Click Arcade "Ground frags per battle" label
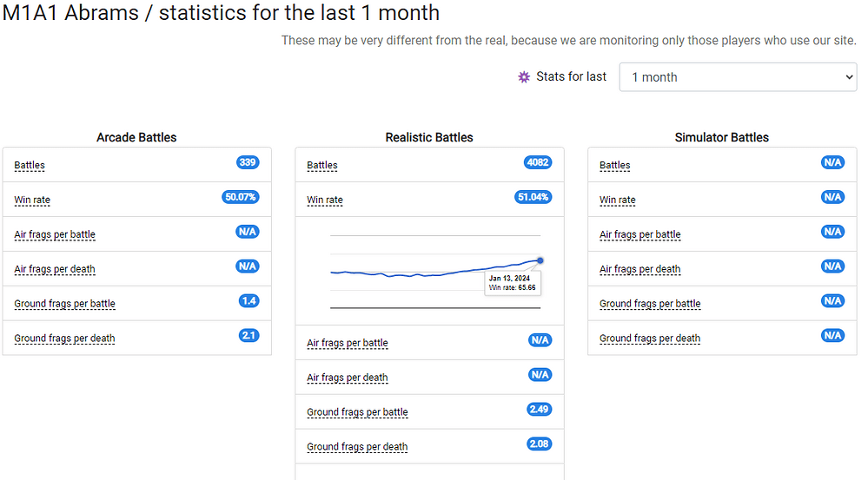 (65, 304)
